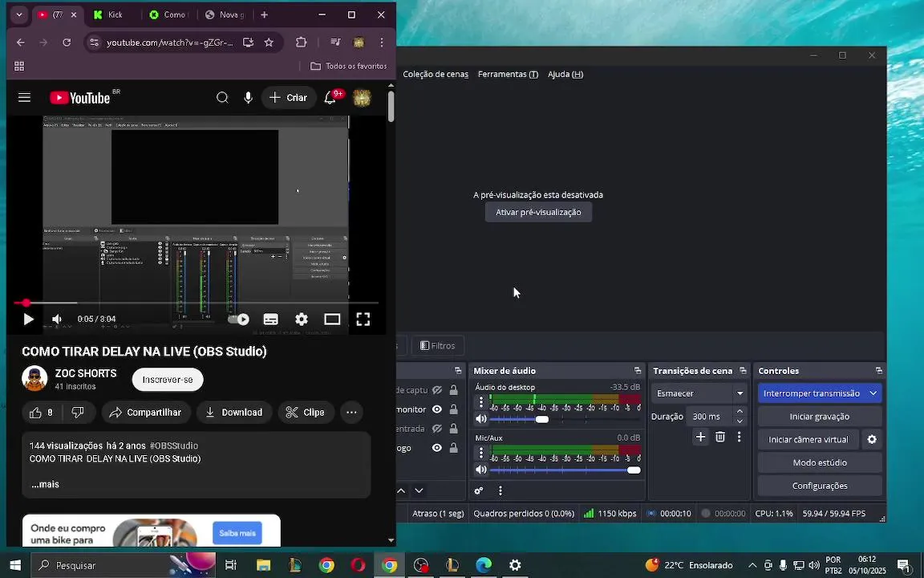Toggle lock on the monitor source

click(x=453, y=409)
